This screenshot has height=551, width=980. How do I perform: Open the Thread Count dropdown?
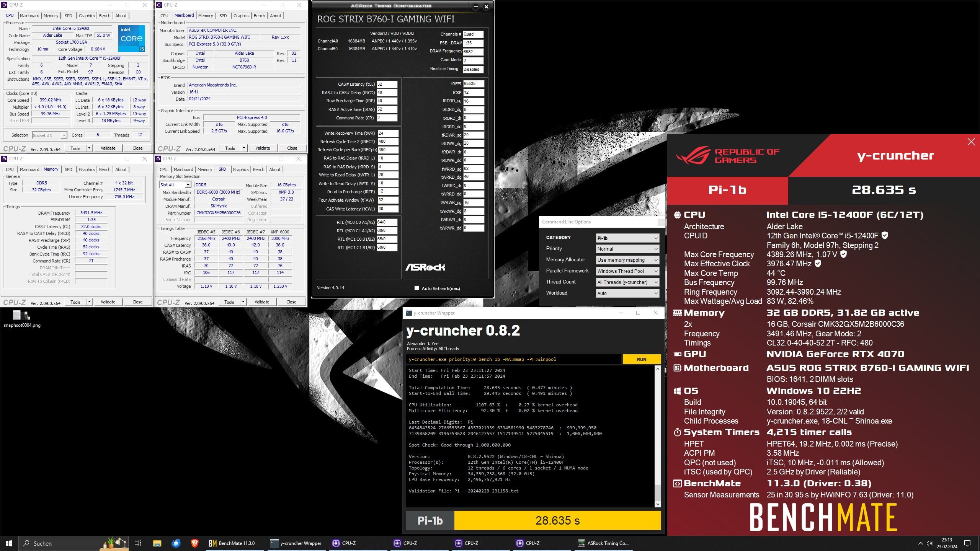pyautogui.click(x=627, y=282)
